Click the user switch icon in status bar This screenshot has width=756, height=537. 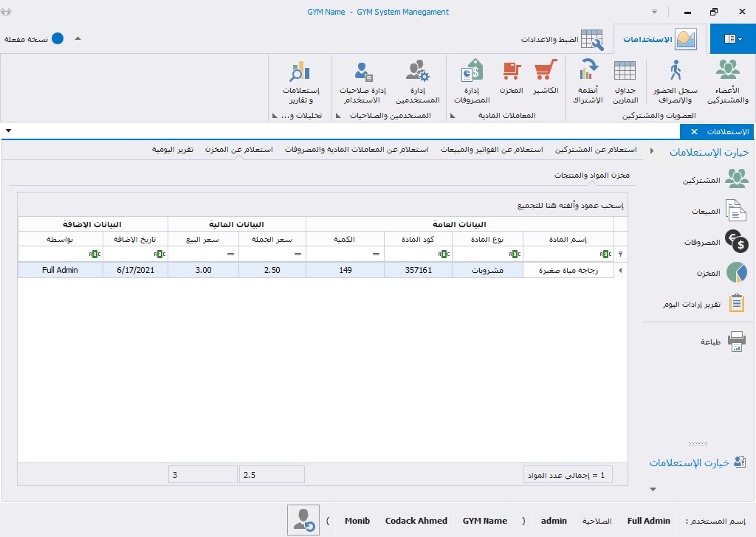[303, 520]
